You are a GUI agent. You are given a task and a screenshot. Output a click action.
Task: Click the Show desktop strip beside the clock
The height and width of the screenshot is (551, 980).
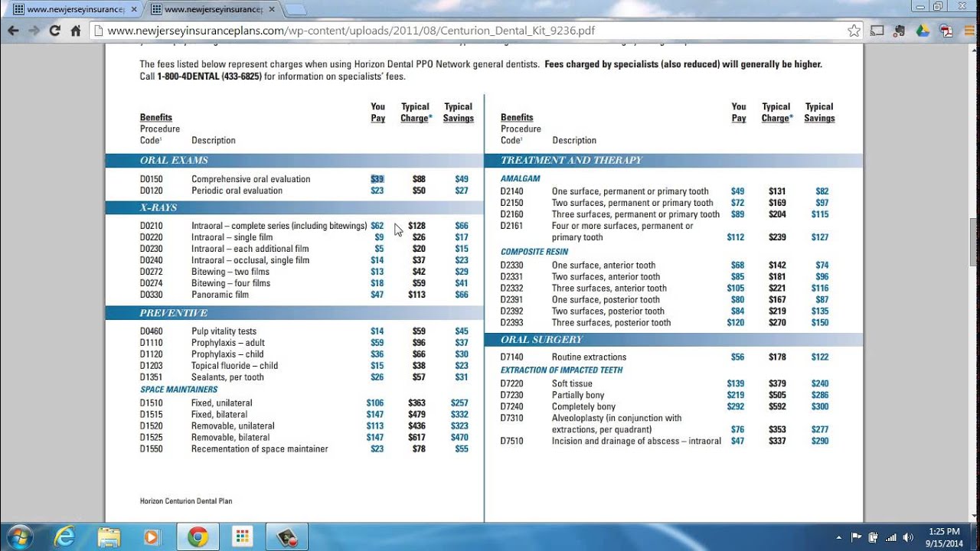coord(974,536)
